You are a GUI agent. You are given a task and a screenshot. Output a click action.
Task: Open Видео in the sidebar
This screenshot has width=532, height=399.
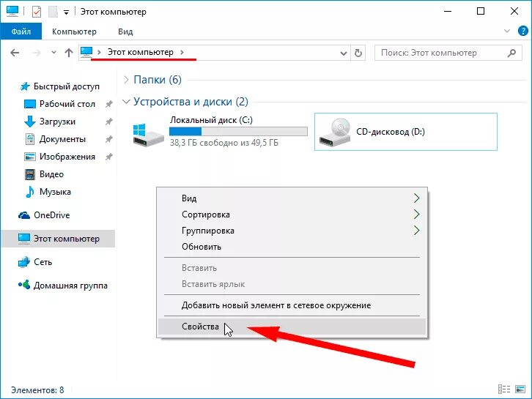pos(51,174)
